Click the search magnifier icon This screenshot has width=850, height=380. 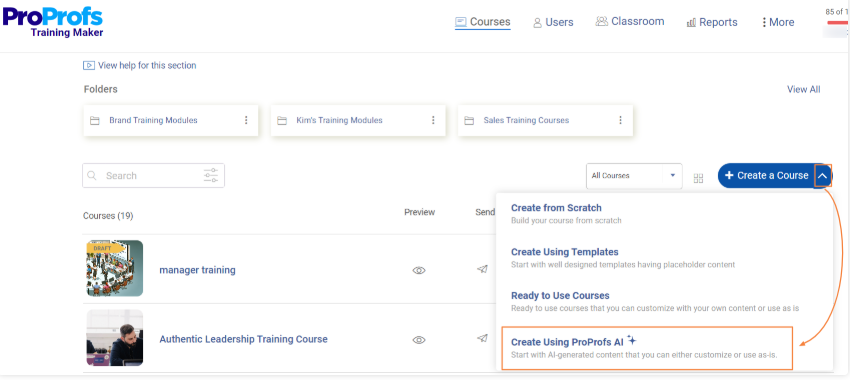92,176
